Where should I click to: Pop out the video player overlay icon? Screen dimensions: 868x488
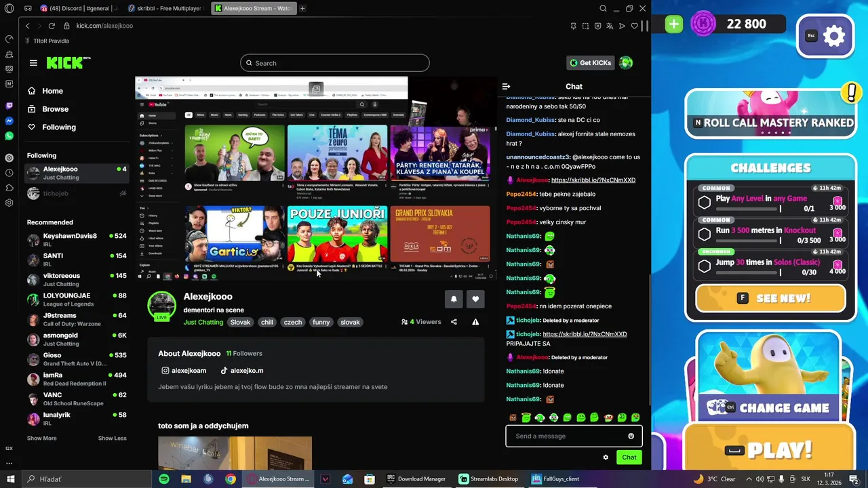[316, 89]
